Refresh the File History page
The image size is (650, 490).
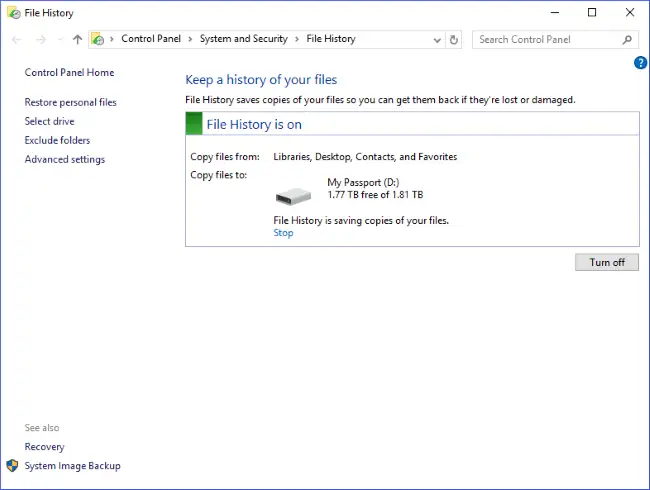[x=455, y=40]
